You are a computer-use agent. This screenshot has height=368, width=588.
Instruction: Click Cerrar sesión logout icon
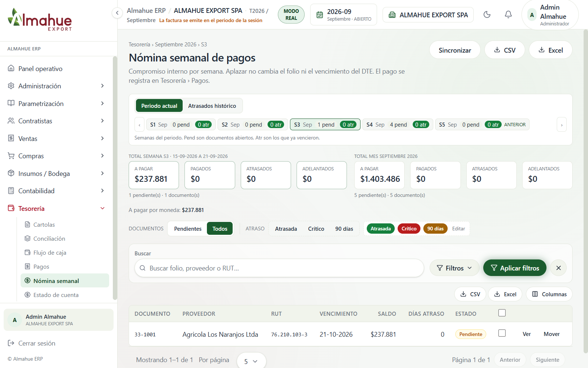pyautogui.click(x=11, y=343)
